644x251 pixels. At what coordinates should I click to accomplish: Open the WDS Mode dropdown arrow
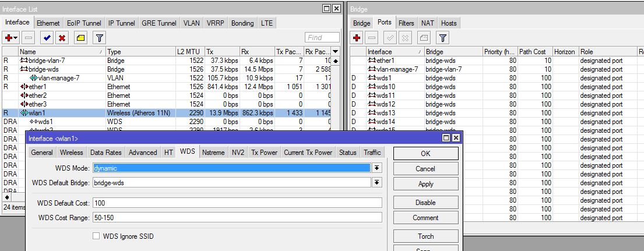point(377,168)
